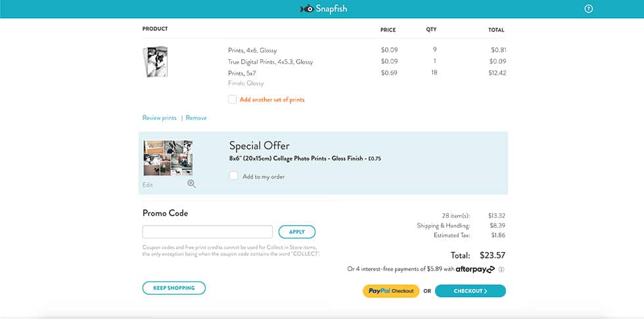Click the Review prints link
The width and height of the screenshot is (644, 319).
pyautogui.click(x=159, y=117)
